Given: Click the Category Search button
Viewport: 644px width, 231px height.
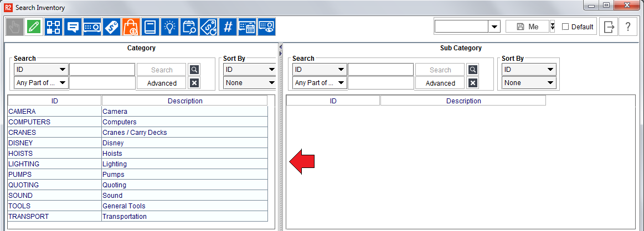Looking at the screenshot, I should (x=162, y=70).
